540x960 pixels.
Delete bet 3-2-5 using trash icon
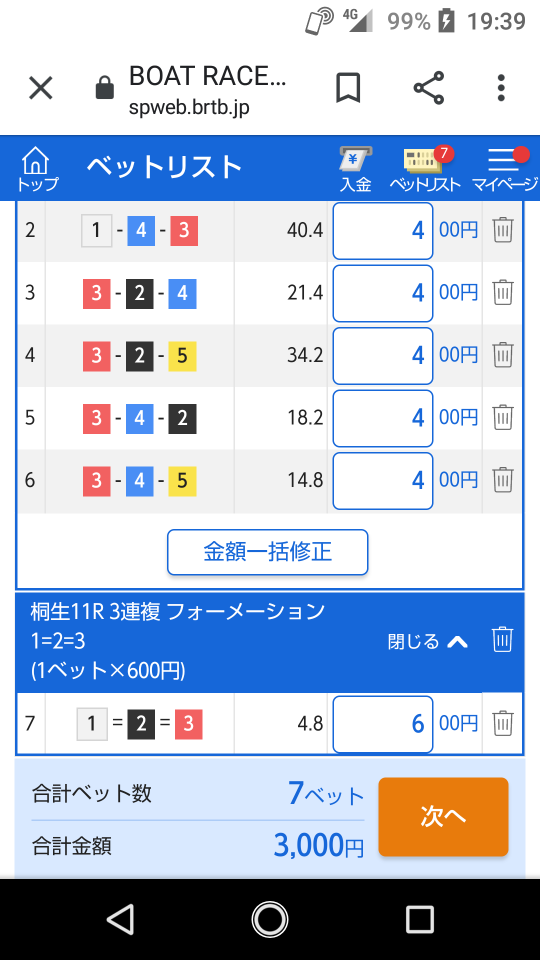click(x=503, y=356)
